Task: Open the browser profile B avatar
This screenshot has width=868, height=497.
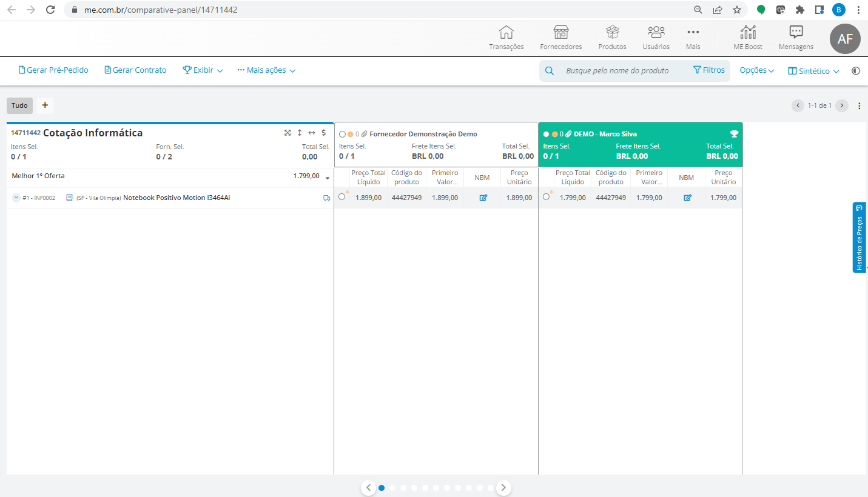Action: pos(839,10)
